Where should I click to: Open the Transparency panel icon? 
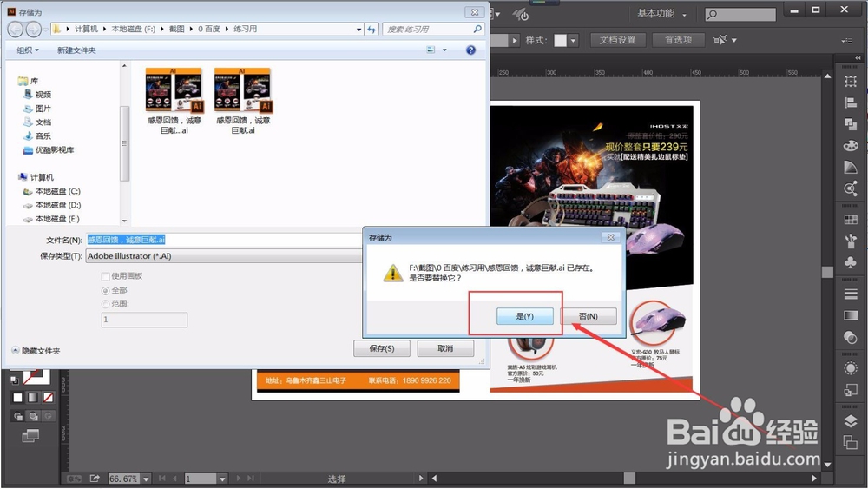point(851,337)
